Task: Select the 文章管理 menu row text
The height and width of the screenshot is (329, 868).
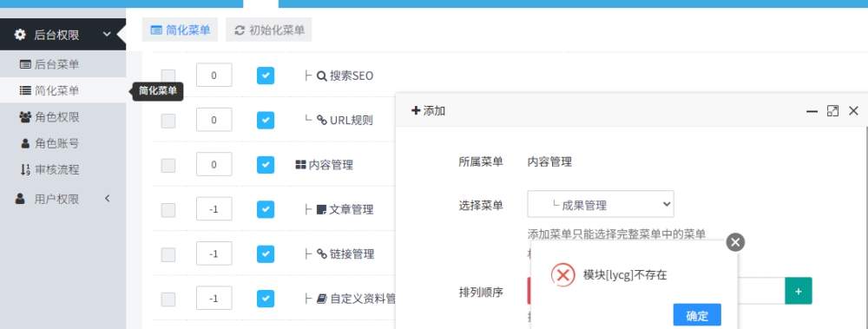Action: pyautogui.click(x=352, y=210)
